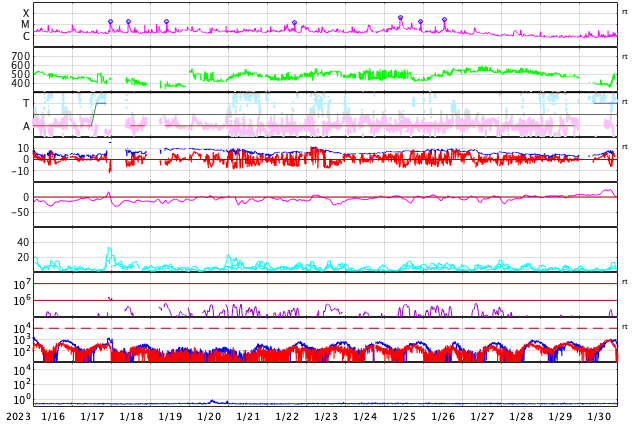Click the 500 tick on the green speed plot
The height and width of the screenshot is (424, 634).
point(21,74)
